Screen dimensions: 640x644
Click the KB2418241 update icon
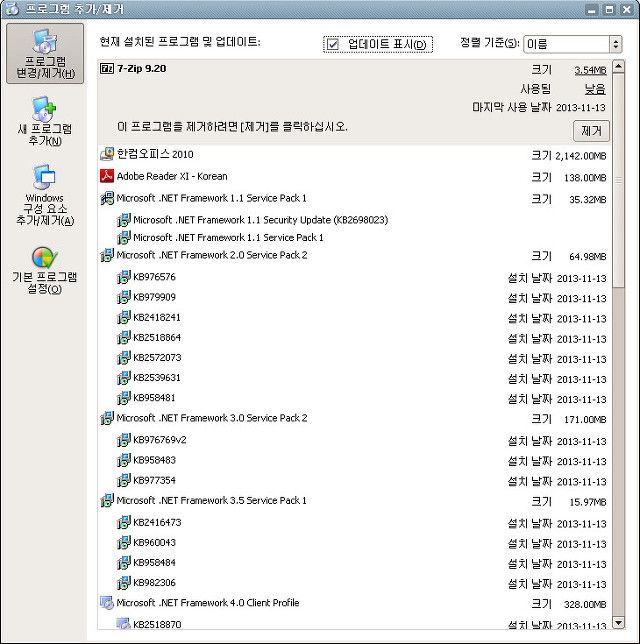pos(123,317)
